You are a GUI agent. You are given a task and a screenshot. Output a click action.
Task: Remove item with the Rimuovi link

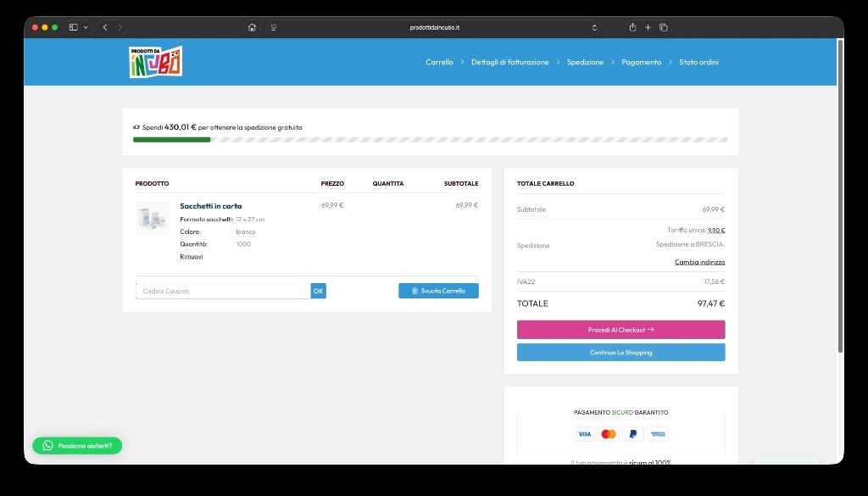point(191,256)
